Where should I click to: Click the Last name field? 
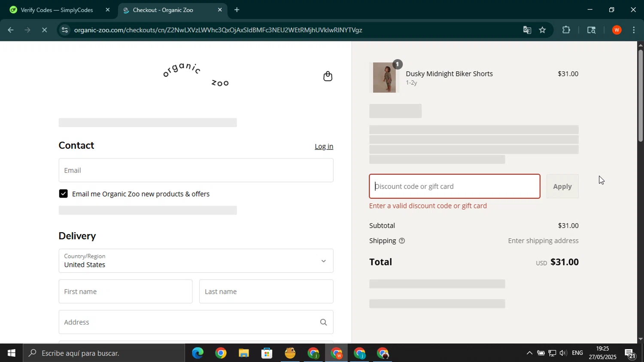point(266,292)
